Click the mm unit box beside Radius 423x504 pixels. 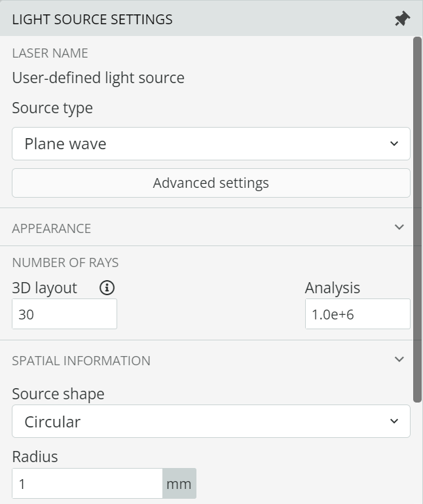tap(179, 484)
